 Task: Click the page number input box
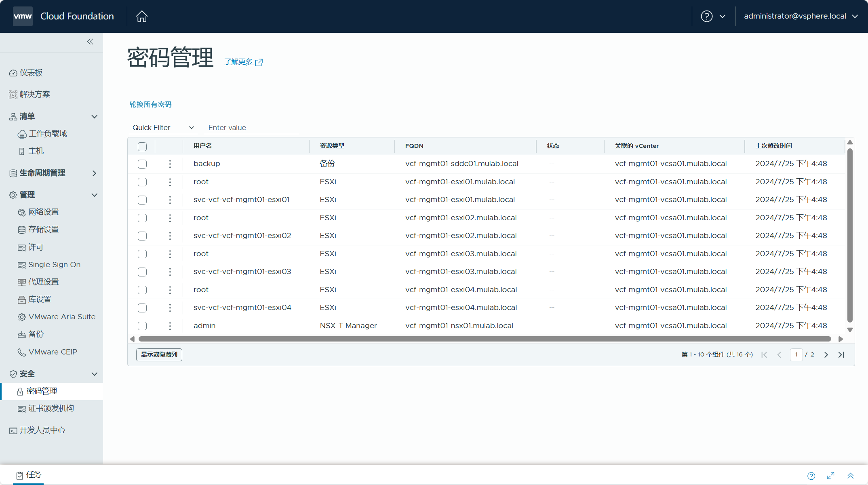[796, 354]
